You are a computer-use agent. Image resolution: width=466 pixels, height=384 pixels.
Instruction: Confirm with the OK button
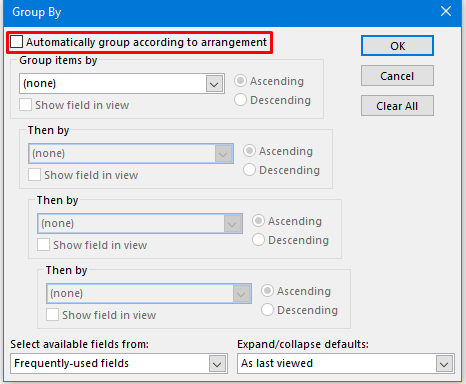(397, 46)
